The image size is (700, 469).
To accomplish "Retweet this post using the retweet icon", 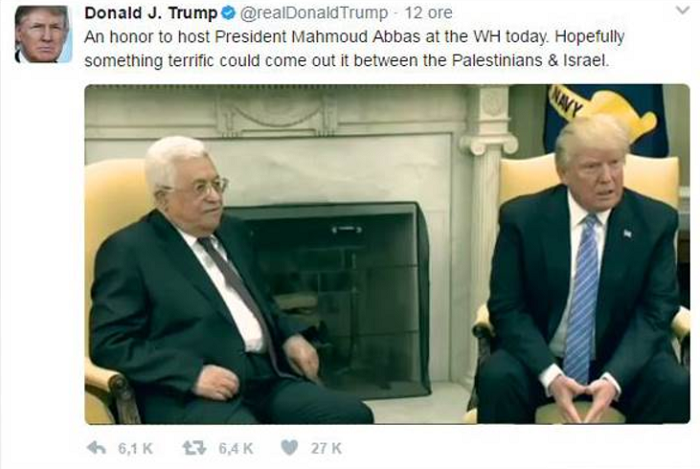I will point(194,448).
